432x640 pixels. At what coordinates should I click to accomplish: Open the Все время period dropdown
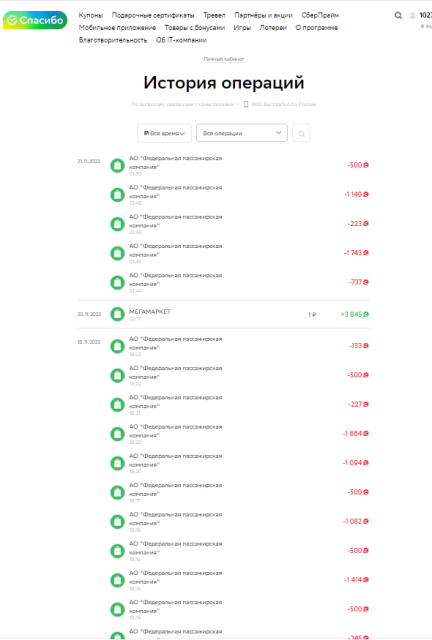click(164, 133)
